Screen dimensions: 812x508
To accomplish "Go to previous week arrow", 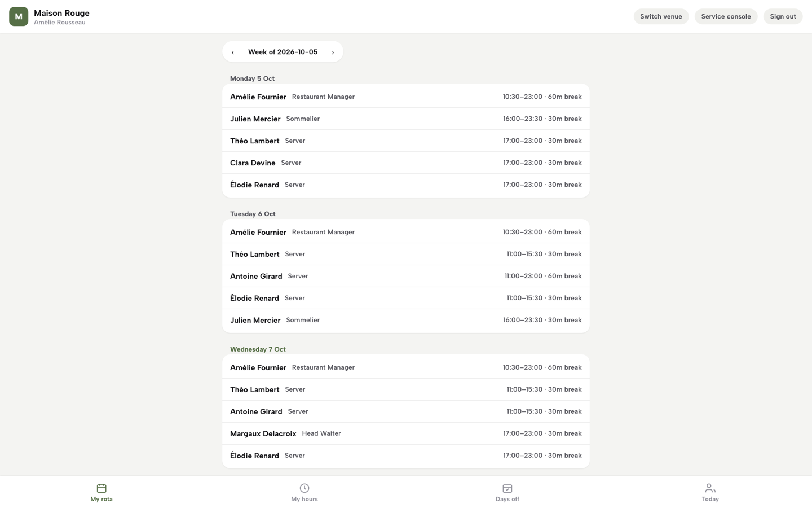I will (x=233, y=52).
